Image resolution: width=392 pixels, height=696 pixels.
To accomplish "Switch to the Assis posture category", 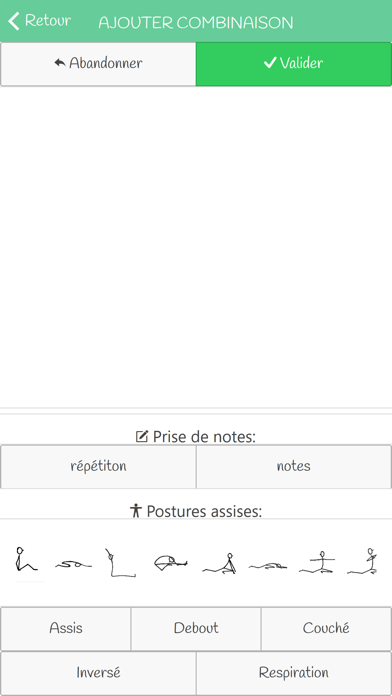I will pos(66,629).
